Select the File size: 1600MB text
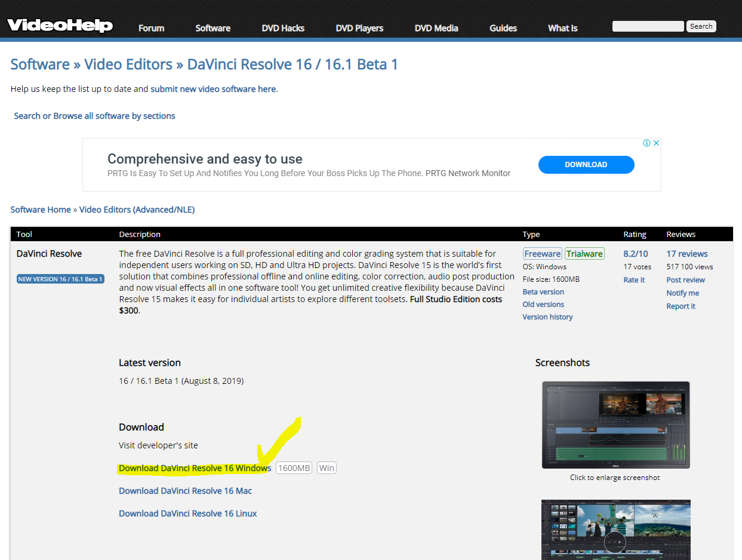The width and height of the screenshot is (742, 560). pos(551,279)
